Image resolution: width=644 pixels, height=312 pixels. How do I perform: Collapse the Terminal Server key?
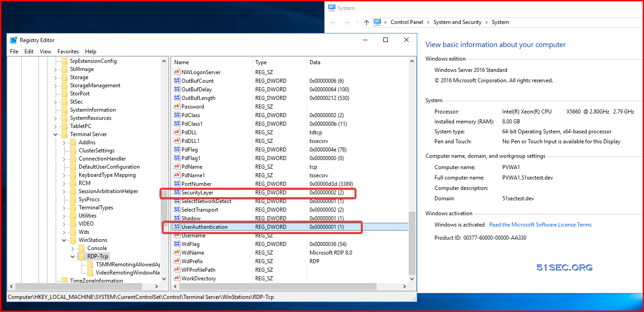click(56, 134)
